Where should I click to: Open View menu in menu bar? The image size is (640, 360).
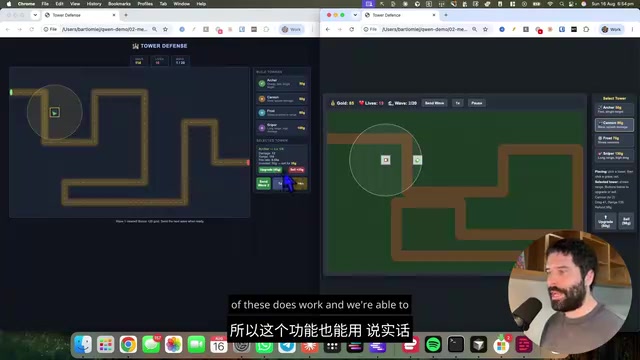pos(75,4)
